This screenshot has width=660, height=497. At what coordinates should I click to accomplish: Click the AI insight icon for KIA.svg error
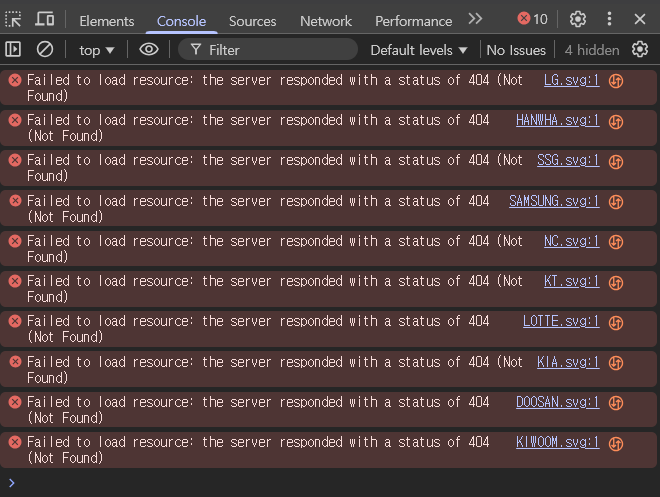616,363
